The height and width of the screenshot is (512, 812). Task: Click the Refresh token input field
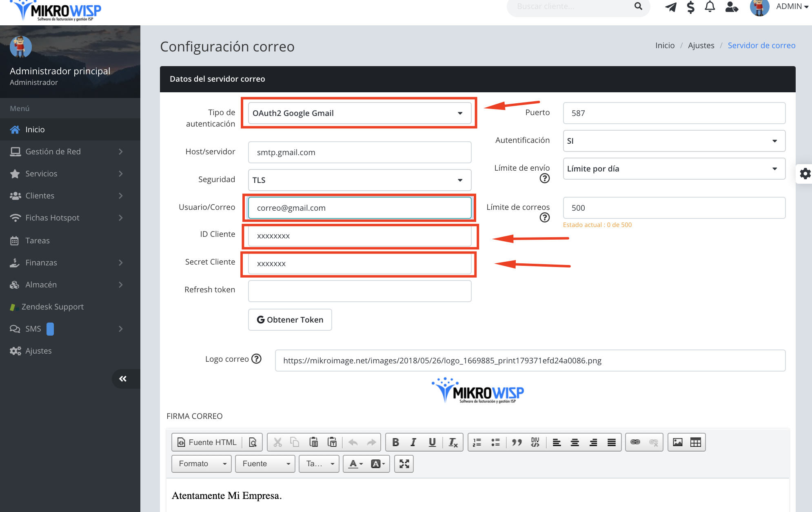[359, 291]
